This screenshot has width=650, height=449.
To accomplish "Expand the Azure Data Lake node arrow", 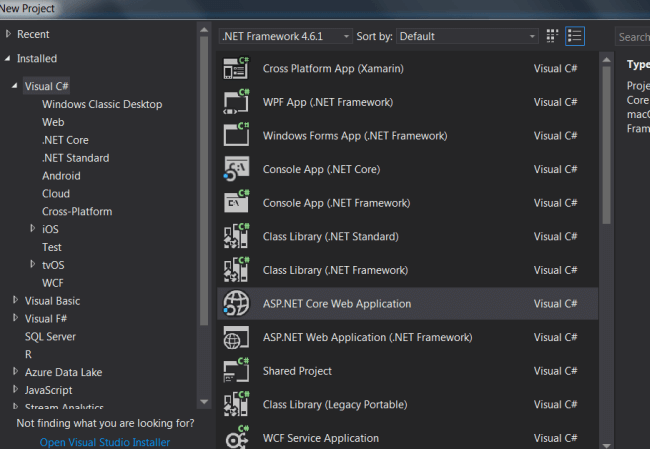I will tap(15, 371).
